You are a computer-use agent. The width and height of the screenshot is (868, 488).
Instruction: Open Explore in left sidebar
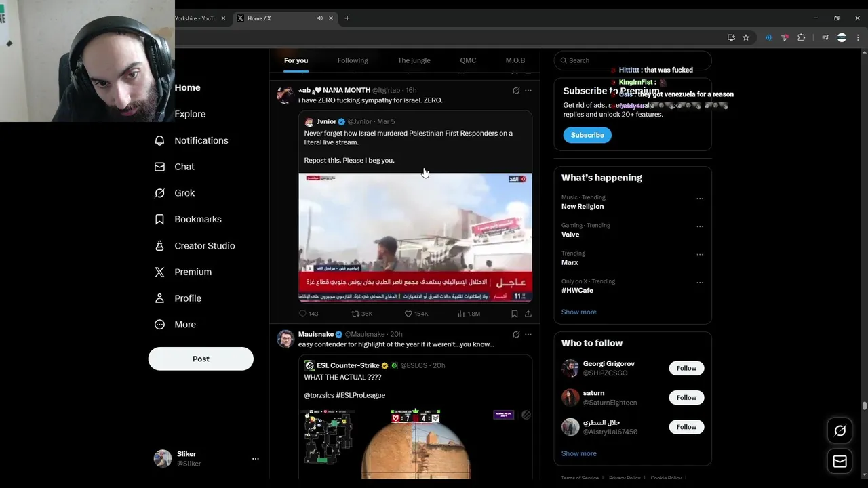click(x=190, y=114)
